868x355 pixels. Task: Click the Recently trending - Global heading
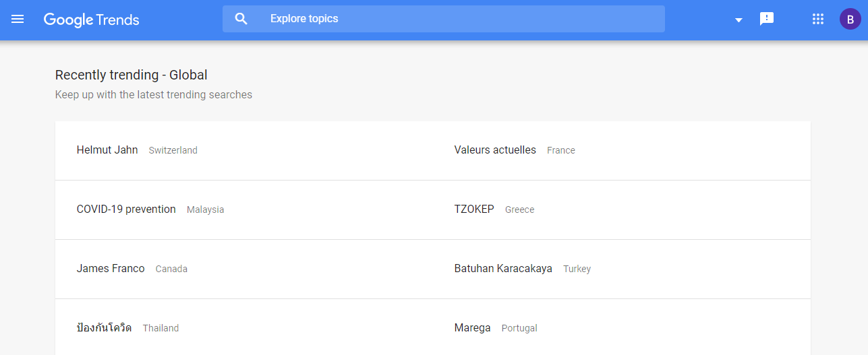coord(132,75)
